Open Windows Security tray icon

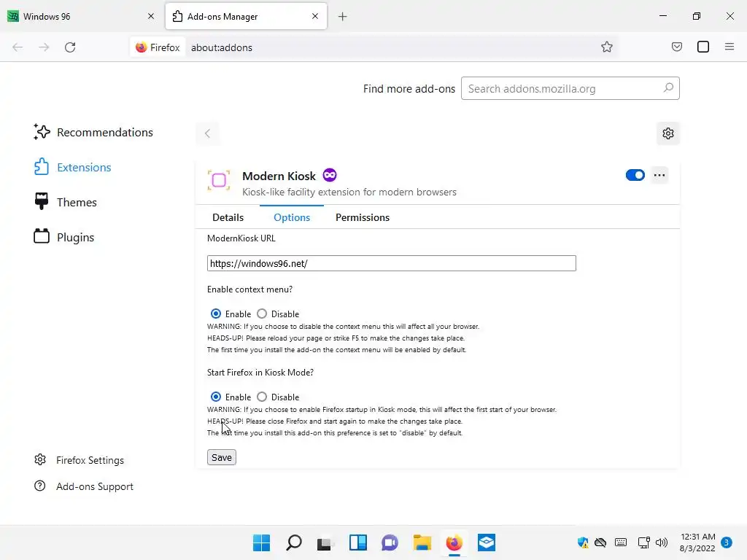coord(583,542)
